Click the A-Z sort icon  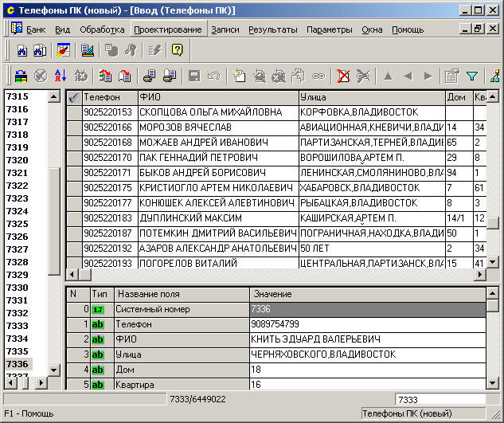pyautogui.click(x=60, y=76)
